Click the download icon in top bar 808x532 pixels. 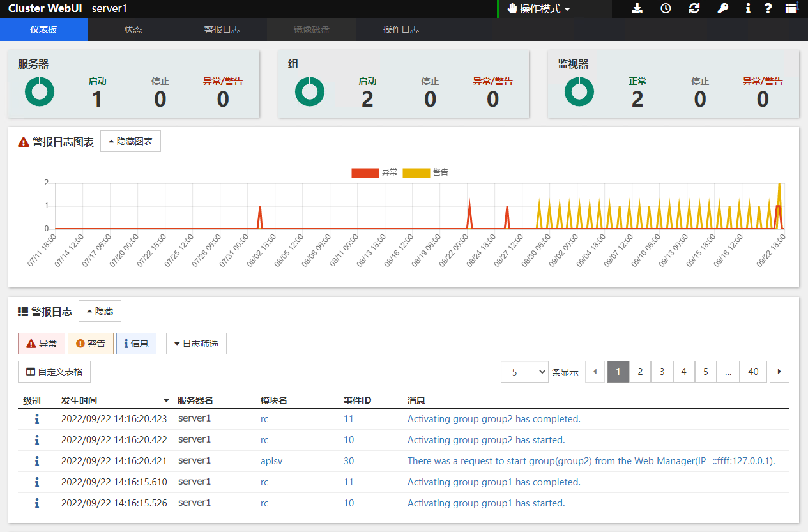tap(637, 8)
